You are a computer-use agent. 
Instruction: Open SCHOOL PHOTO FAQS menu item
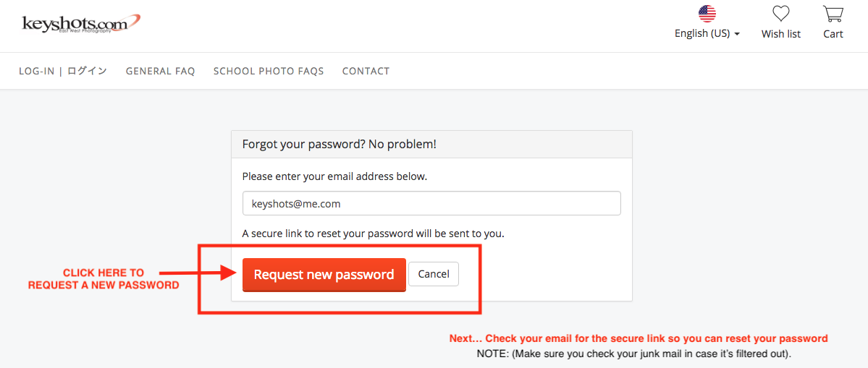pos(269,71)
